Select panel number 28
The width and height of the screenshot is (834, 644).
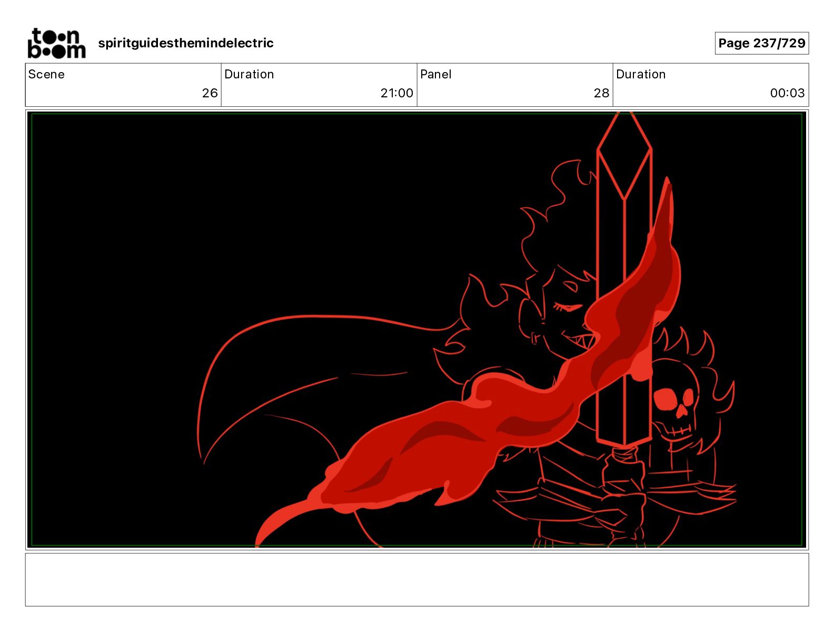pyautogui.click(x=601, y=93)
